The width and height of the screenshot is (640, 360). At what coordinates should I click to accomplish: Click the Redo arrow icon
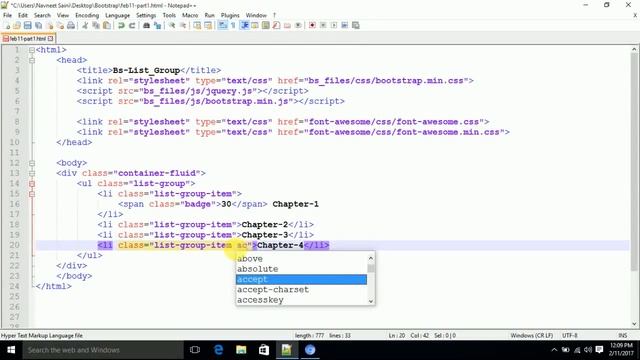pyautogui.click(x=132, y=25)
